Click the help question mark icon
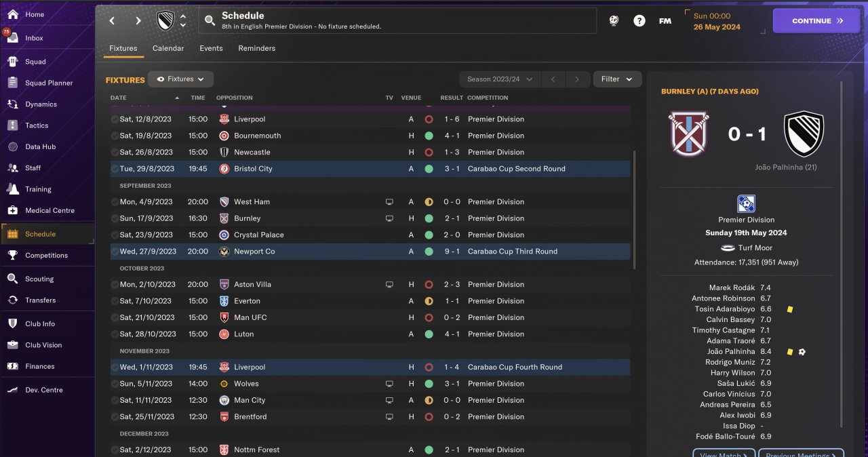This screenshot has width=868, height=457. pyautogui.click(x=639, y=21)
